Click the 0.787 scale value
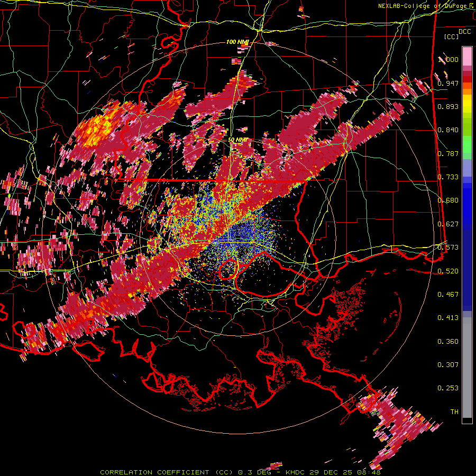The height and width of the screenshot is (476, 476). point(448,153)
